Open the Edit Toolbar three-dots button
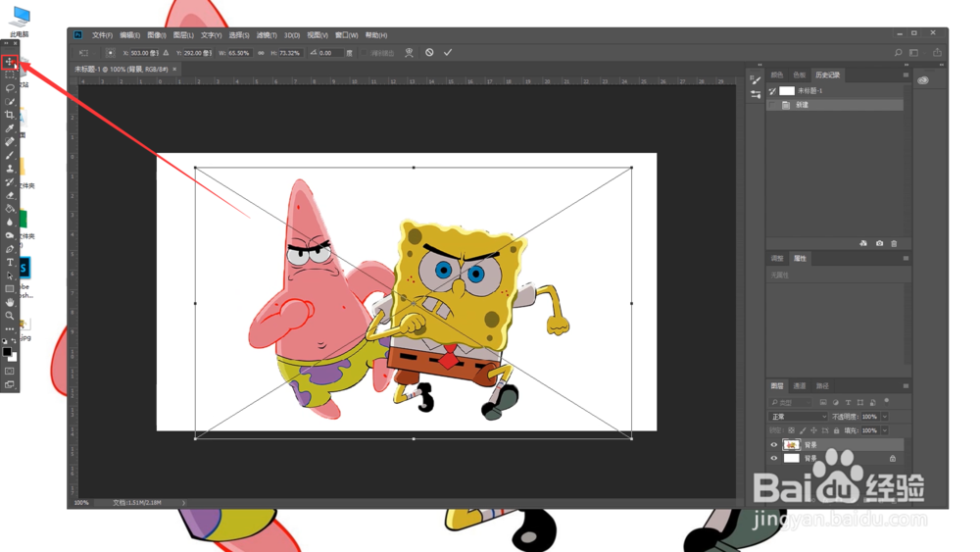Screen dimensions: 980x552 click(x=10, y=328)
